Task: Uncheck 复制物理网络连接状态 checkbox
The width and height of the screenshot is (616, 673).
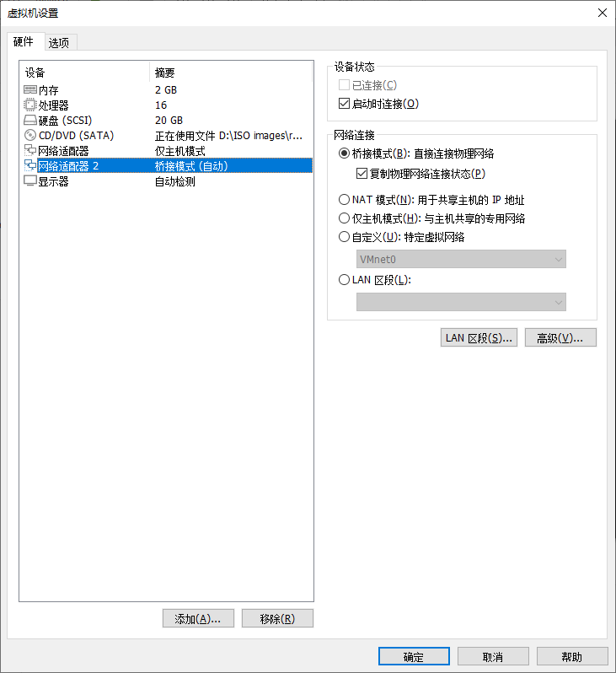Action: 362,174
